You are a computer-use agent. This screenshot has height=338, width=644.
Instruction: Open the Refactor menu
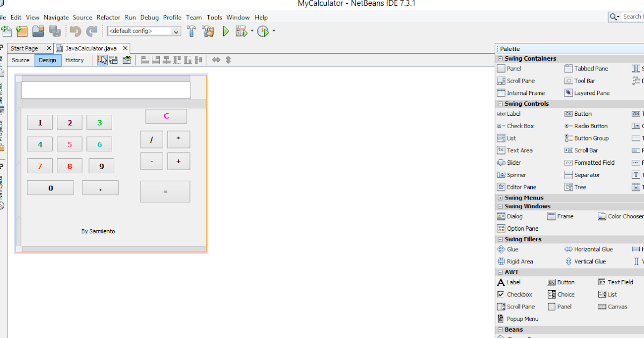[x=108, y=17]
